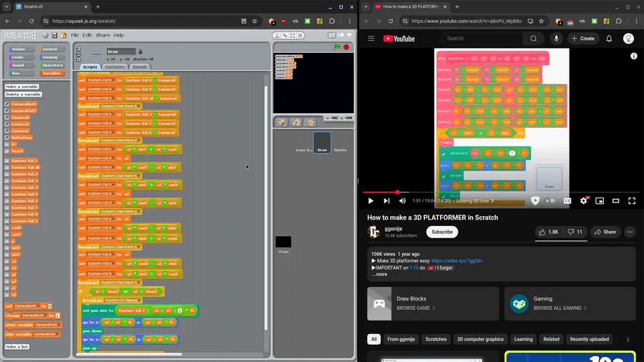Switch to the Sounds tab
Image resolution: width=644 pixels, height=362 pixels.
point(140,67)
